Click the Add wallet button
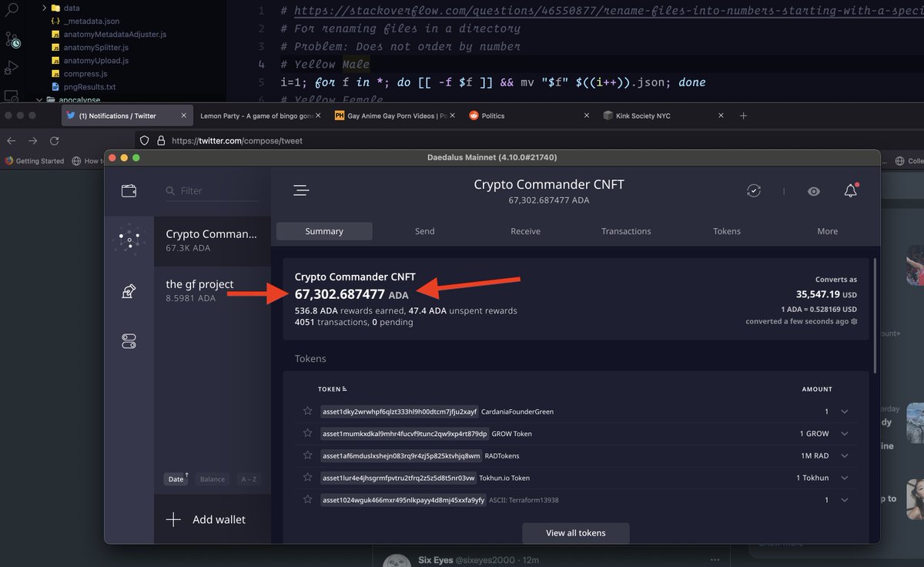The height and width of the screenshot is (567, 924). tap(213, 519)
